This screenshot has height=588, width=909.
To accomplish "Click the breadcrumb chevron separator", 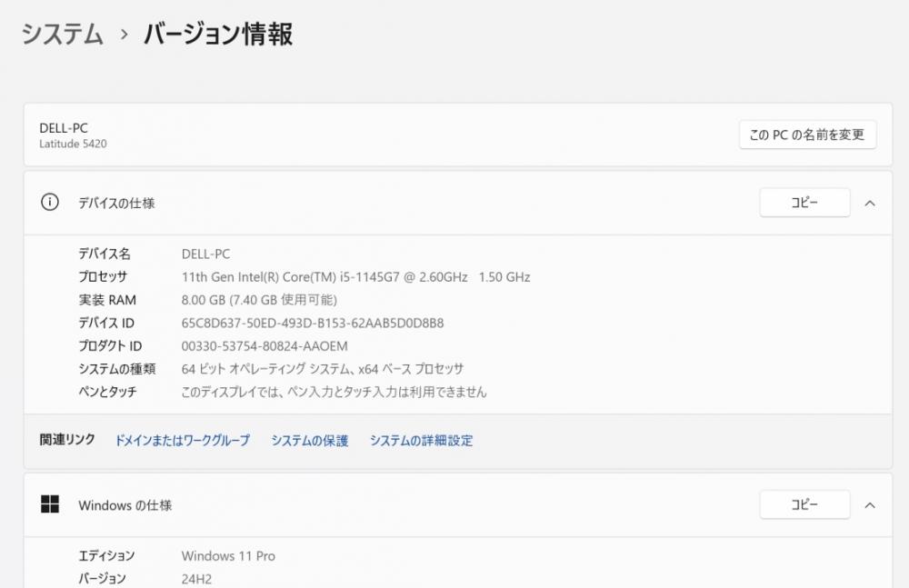I will point(124,35).
